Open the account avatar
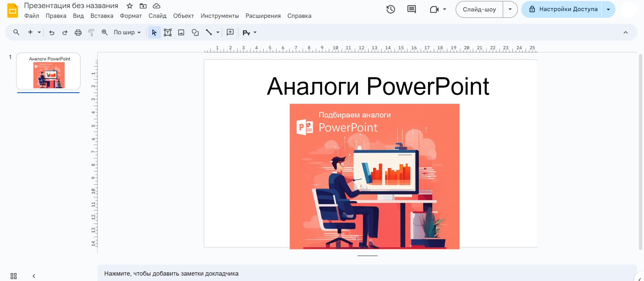644x281 pixels. (x=628, y=9)
